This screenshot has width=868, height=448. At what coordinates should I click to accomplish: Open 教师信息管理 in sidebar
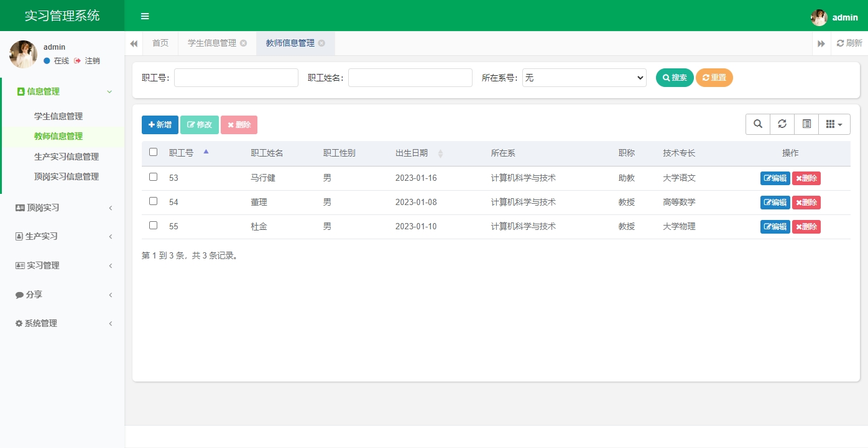click(x=58, y=136)
